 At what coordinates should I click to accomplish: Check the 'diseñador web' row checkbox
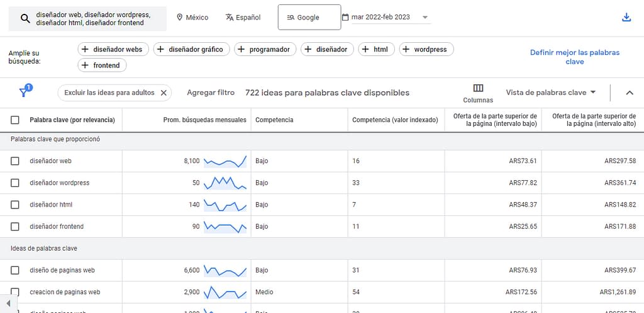(15, 161)
